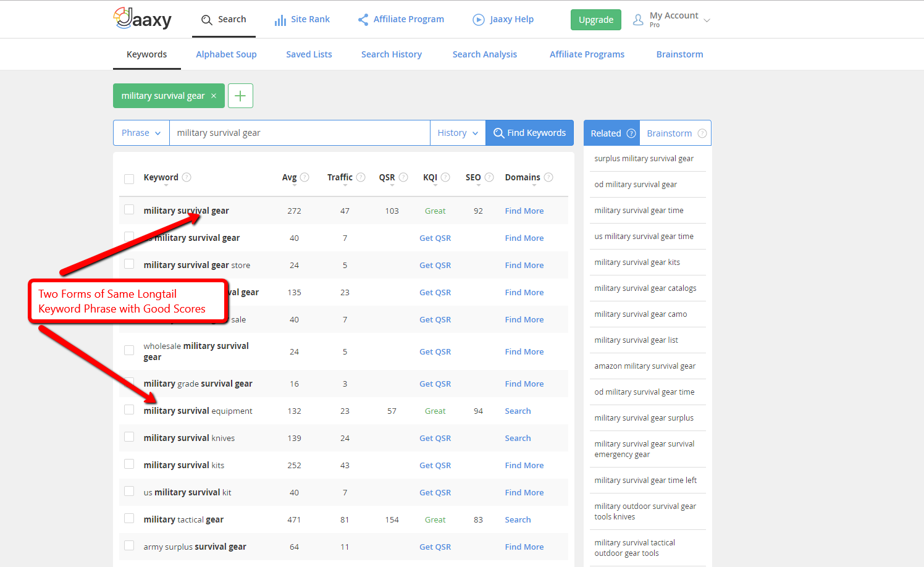Viewport: 924px width, 567px height.
Task: Get QSR for military survival kits
Action: click(x=435, y=465)
